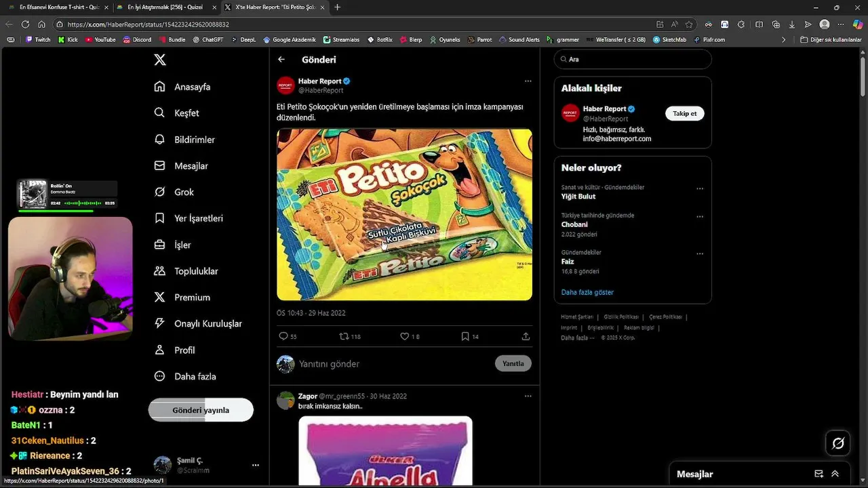Open the Grok floating button
Image resolution: width=868 pixels, height=488 pixels.
point(838,443)
